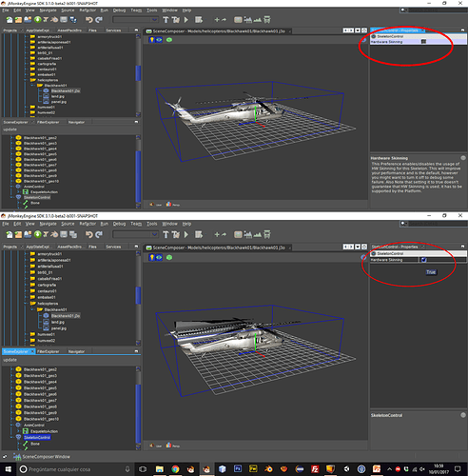
Task: Open the configuration combo box in upper toolbar
Action: pyautogui.click(x=135, y=20)
